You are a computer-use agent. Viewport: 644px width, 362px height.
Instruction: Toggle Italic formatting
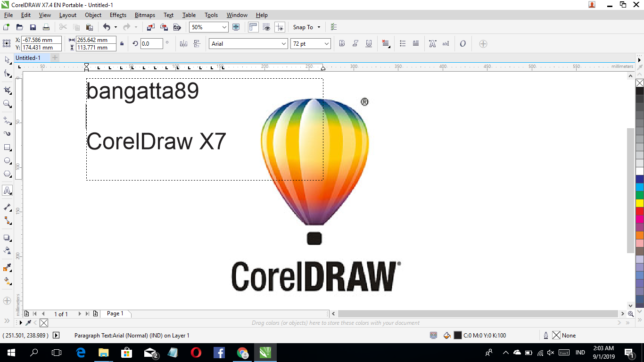pos(355,44)
